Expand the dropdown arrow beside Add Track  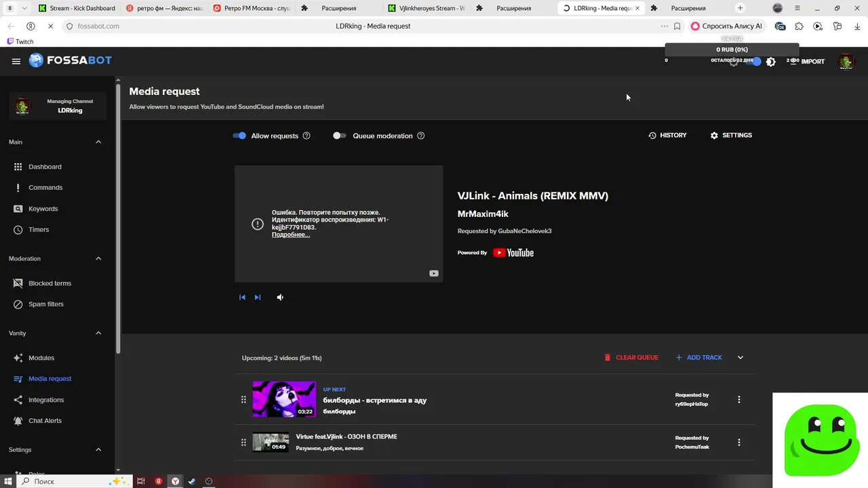[741, 358]
